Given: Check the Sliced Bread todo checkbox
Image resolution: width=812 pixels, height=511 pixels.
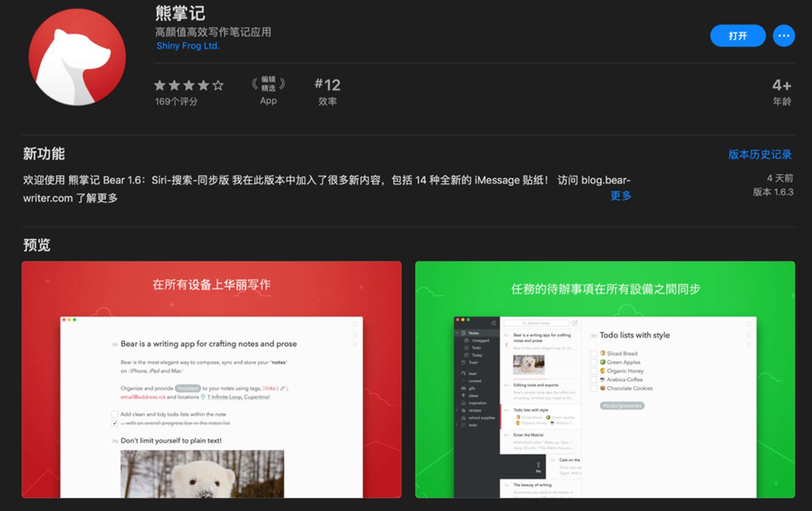Looking at the screenshot, I should [593, 354].
